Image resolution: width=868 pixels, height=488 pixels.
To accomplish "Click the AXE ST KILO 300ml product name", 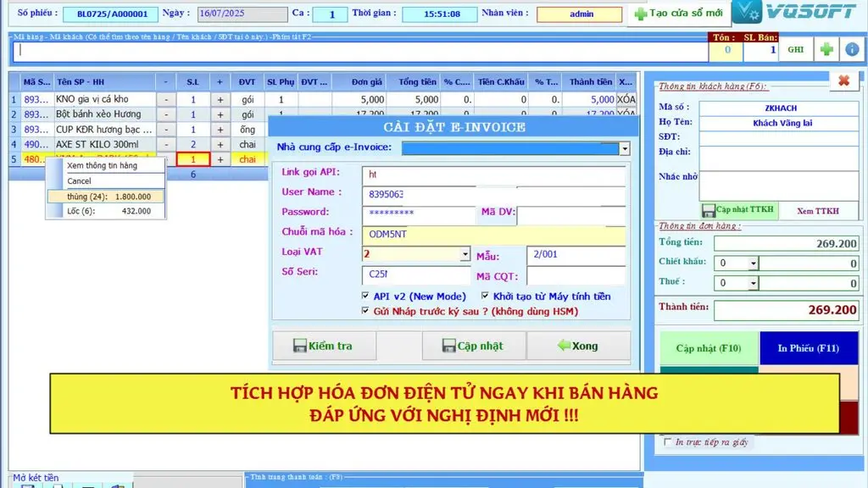I will click(97, 144).
